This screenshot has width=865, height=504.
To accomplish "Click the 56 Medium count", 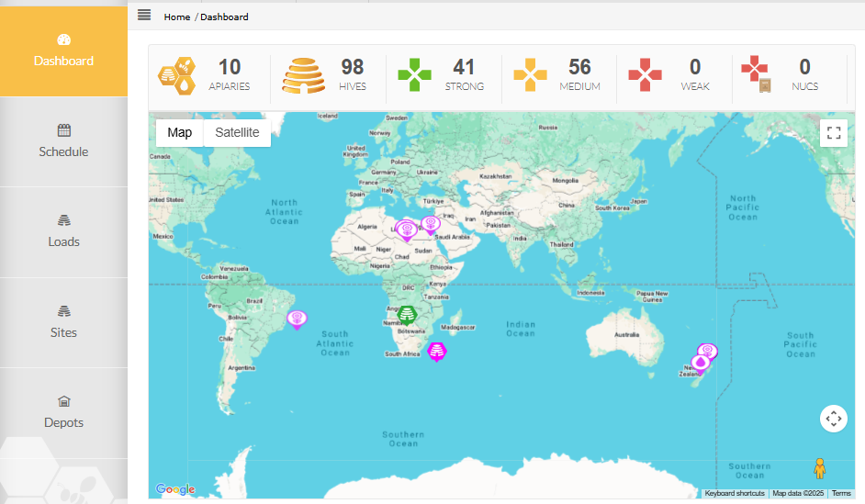I will tap(579, 67).
